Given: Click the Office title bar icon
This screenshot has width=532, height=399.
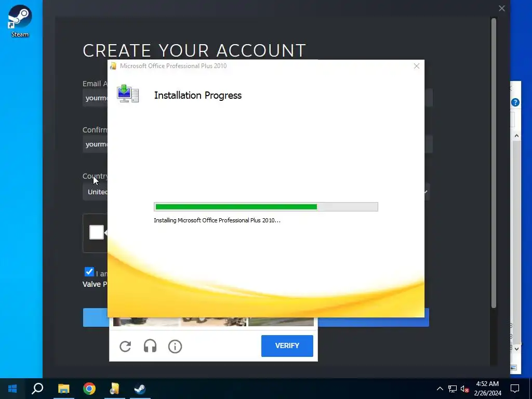Looking at the screenshot, I should coord(113,66).
